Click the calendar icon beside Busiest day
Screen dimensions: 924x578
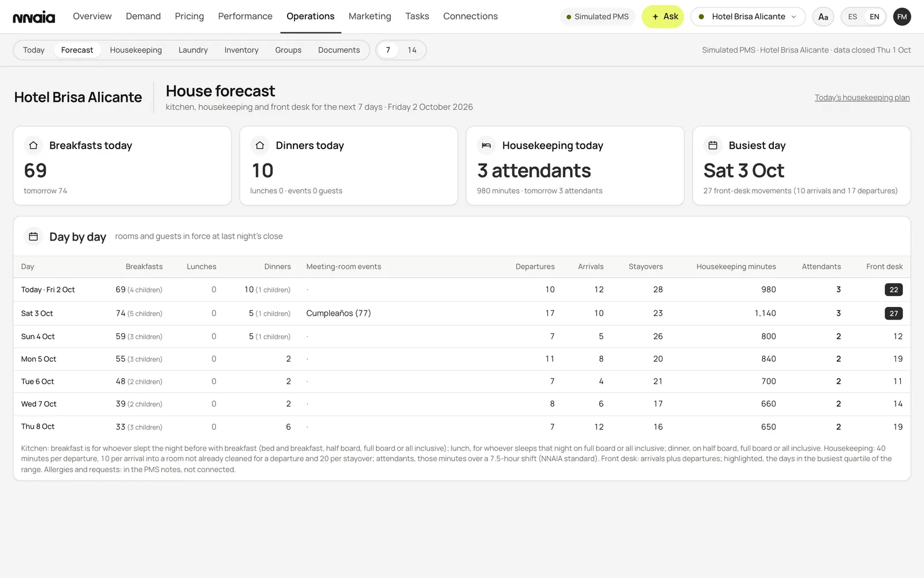coord(713,146)
